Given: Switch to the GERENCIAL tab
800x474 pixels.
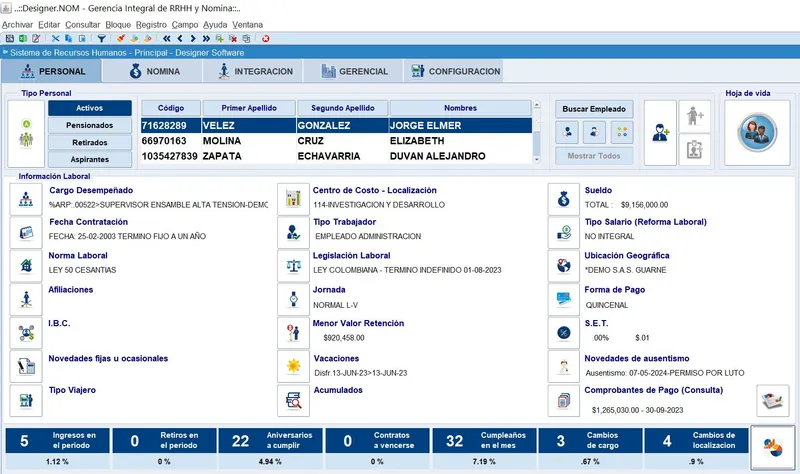Looking at the screenshot, I should [354, 71].
